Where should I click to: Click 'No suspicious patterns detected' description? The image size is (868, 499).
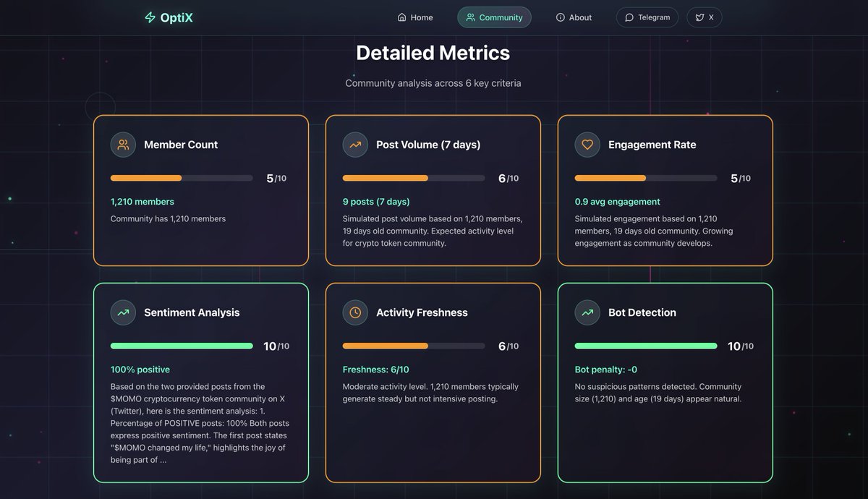coord(658,393)
